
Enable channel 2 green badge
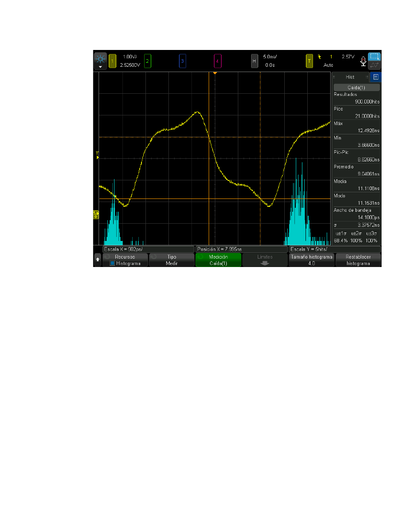pos(148,61)
